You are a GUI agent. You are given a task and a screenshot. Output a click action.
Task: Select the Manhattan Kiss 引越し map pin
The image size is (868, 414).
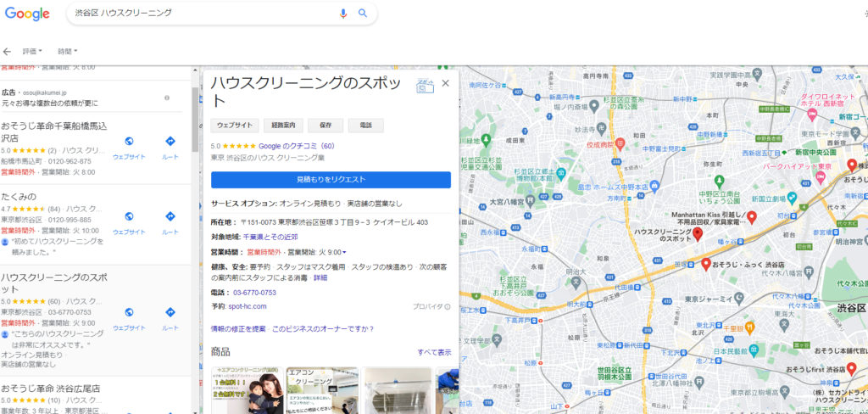pyautogui.click(x=752, y=217)
